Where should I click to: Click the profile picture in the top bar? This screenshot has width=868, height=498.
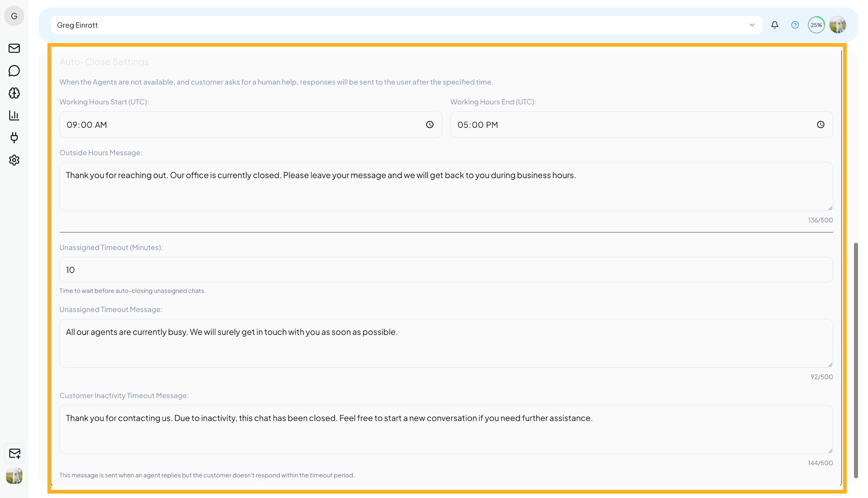838,25
